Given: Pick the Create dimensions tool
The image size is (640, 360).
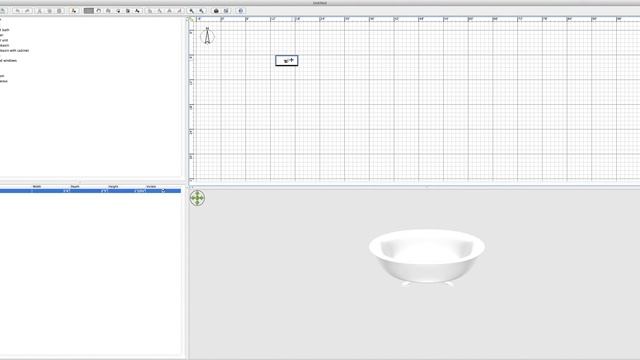Looking at the screenshot, I should [128, 11].
